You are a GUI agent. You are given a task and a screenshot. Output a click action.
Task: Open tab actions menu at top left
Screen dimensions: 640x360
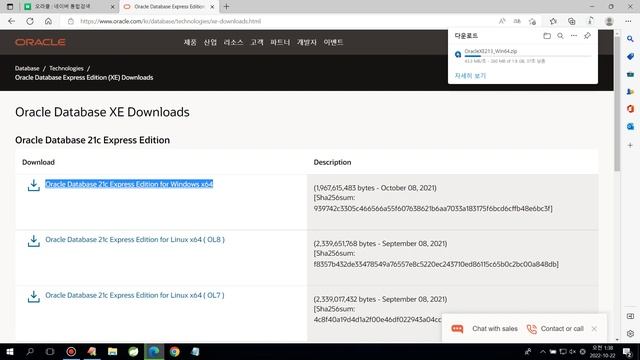tap(10, 7)
